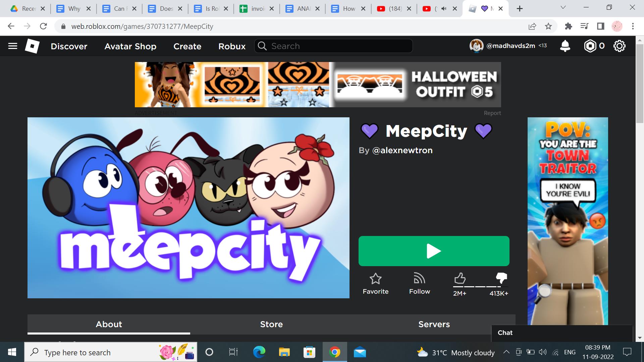Screen dimensions: 644x362
Task: Click the Halloween Outfit banner ad
Action: (x=318, y=84)
